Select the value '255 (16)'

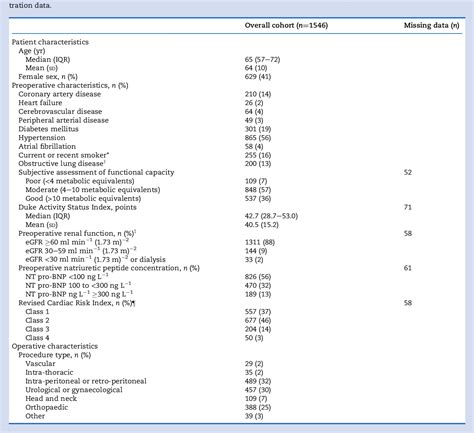(258, 155)
